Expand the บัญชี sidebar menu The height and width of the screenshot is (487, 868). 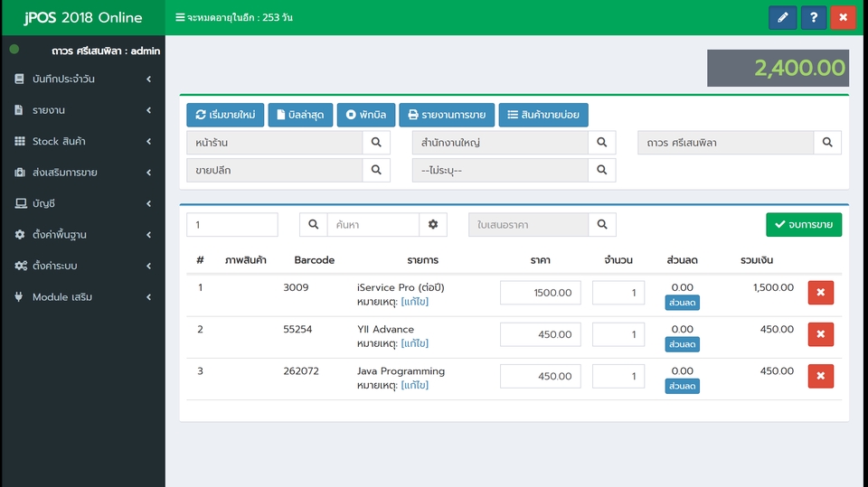point(83,203)
